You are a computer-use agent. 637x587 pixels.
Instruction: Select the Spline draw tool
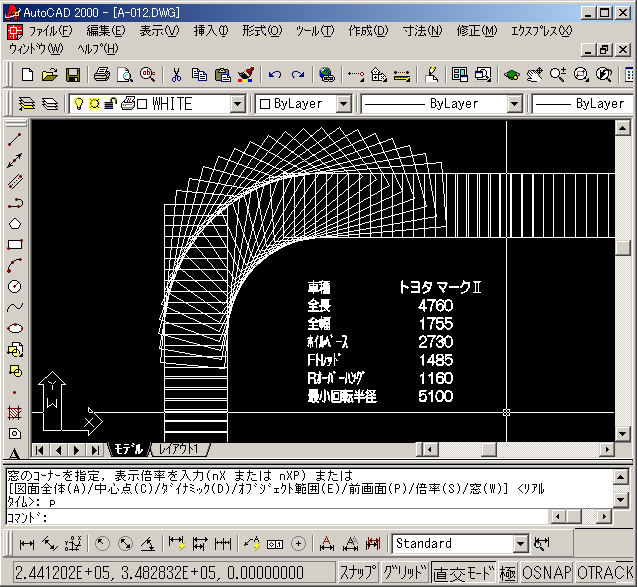click(x=15, y=307)
